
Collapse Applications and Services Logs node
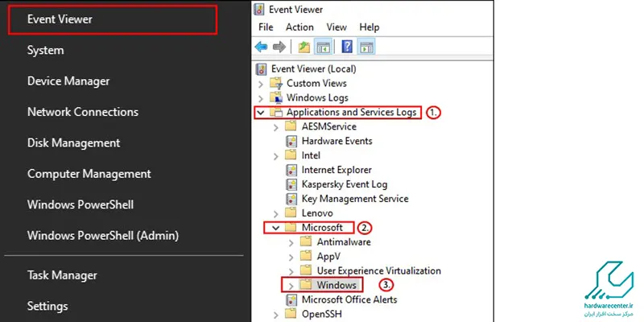coord(260,112)
